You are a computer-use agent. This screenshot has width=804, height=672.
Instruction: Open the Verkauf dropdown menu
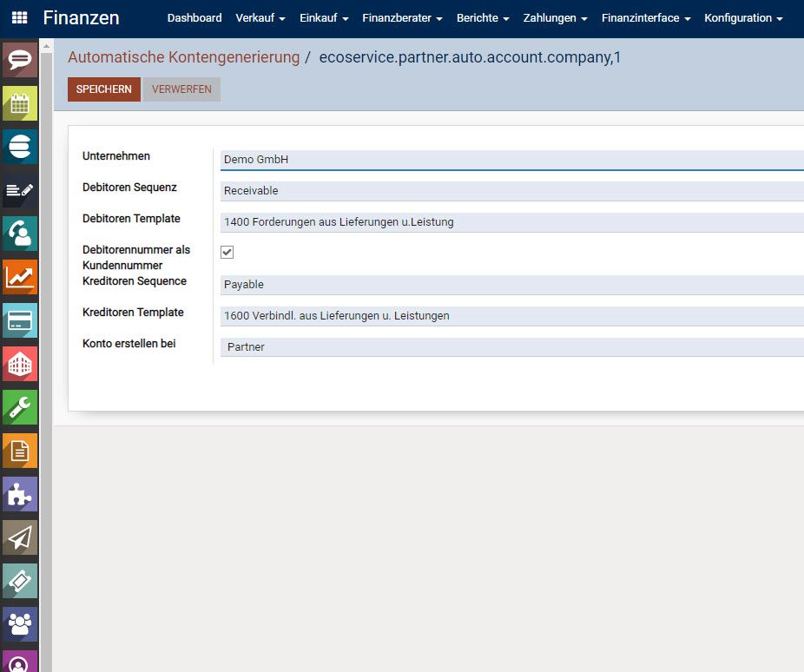(x=260, y=17)
